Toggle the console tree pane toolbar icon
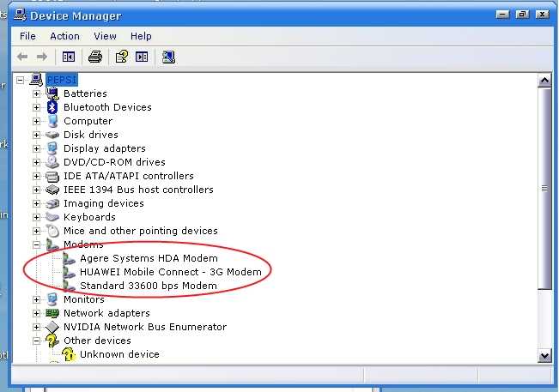Screen dimensions: 559x392 click(x=69, y=57)
